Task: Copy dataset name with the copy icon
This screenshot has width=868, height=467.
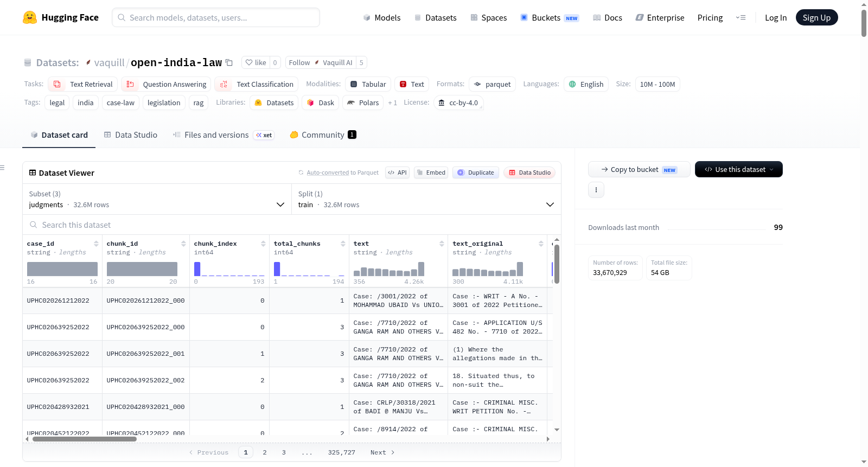Action: (x=229, y=62)
